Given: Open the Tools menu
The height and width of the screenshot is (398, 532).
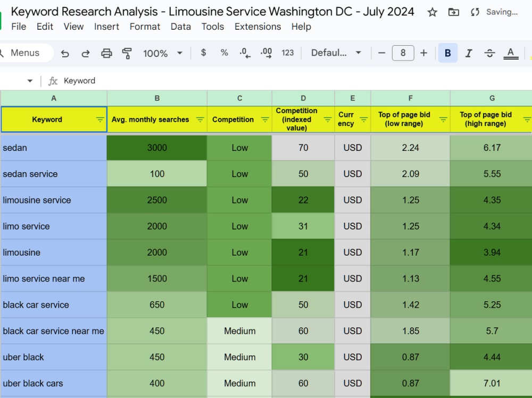Looking at the screenshot, I should click(x=213, y=27).
